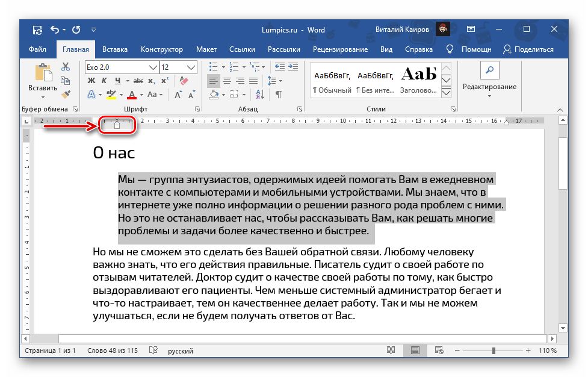
Task: Increase font size with larger A
Action: [x=179, y=94]
